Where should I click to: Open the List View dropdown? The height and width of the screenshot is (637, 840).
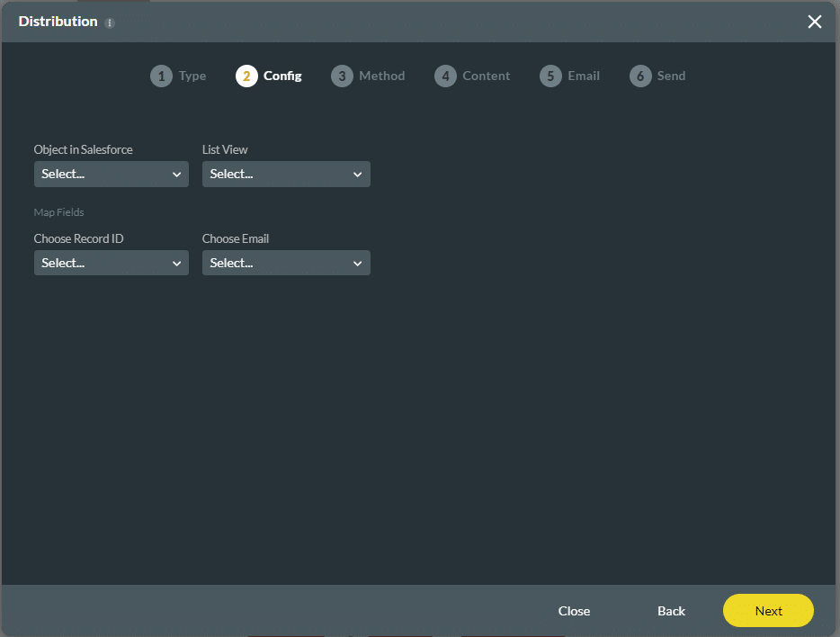point(286,174)
